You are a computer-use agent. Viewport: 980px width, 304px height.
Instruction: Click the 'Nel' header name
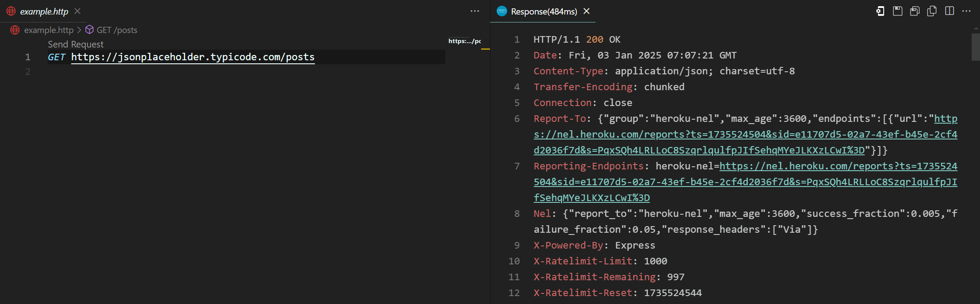[542, 214]
